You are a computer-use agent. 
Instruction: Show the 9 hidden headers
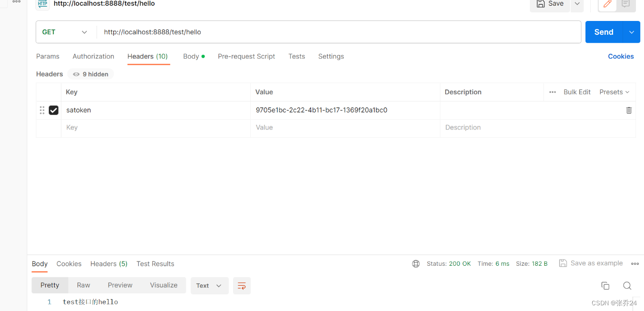click(x=90, y=74)
